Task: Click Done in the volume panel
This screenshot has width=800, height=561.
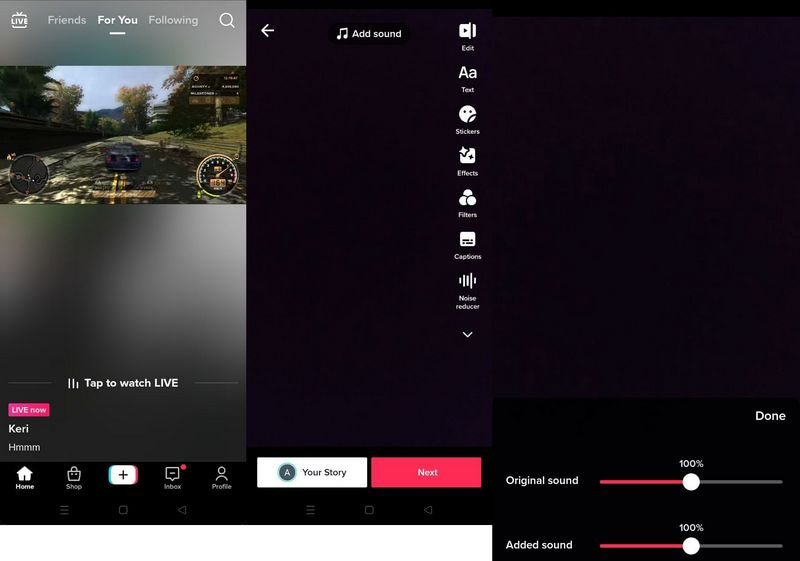Action: (770, 416)
